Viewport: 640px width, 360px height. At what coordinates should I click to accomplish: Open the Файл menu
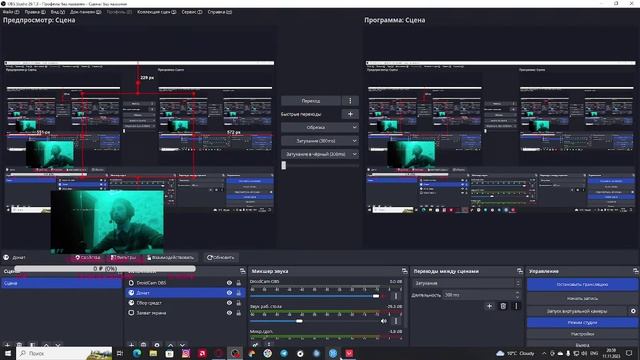(x=11, y=12)
